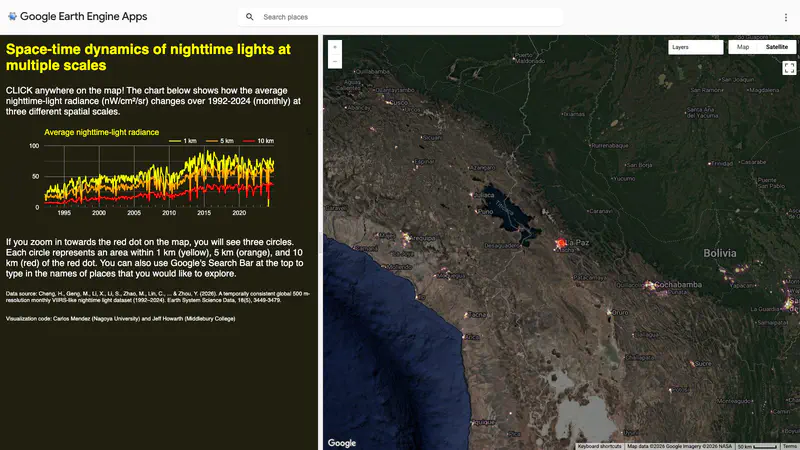
Task: Click the Puerto Maldonado label
Action: [530, 58]
